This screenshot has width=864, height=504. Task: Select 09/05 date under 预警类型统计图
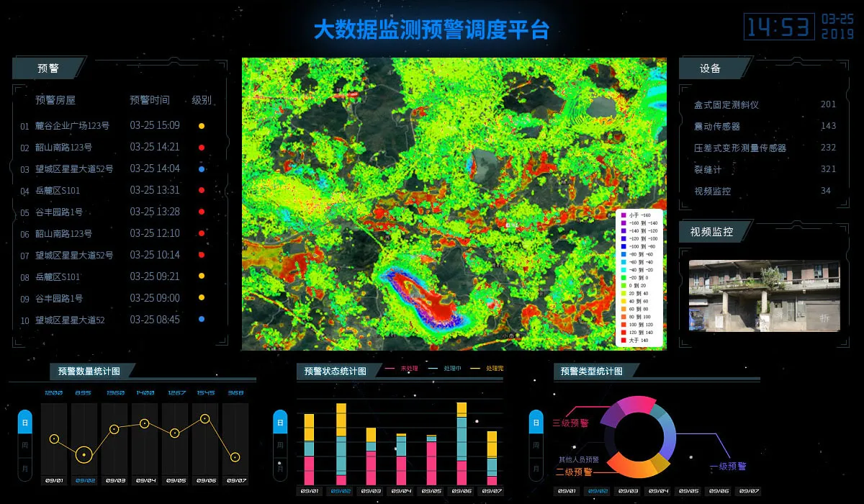coord(688,491)
